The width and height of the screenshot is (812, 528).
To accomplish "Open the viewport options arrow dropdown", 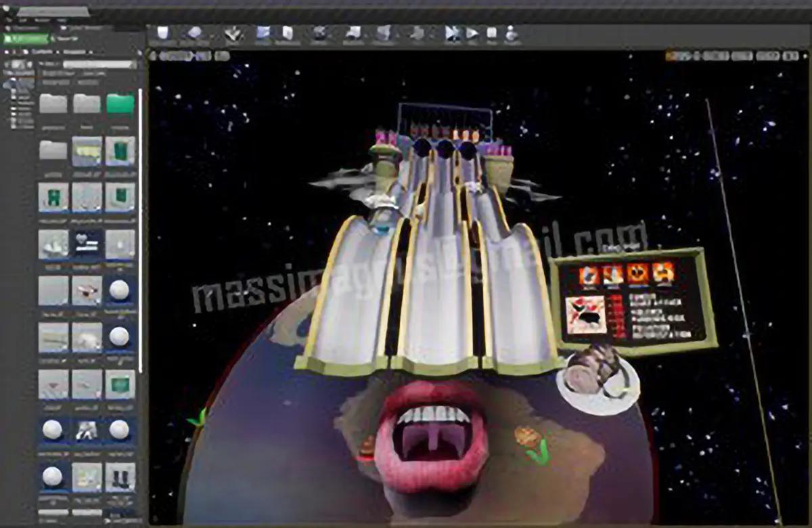I will pyautogui.click(x=152, y=56).
